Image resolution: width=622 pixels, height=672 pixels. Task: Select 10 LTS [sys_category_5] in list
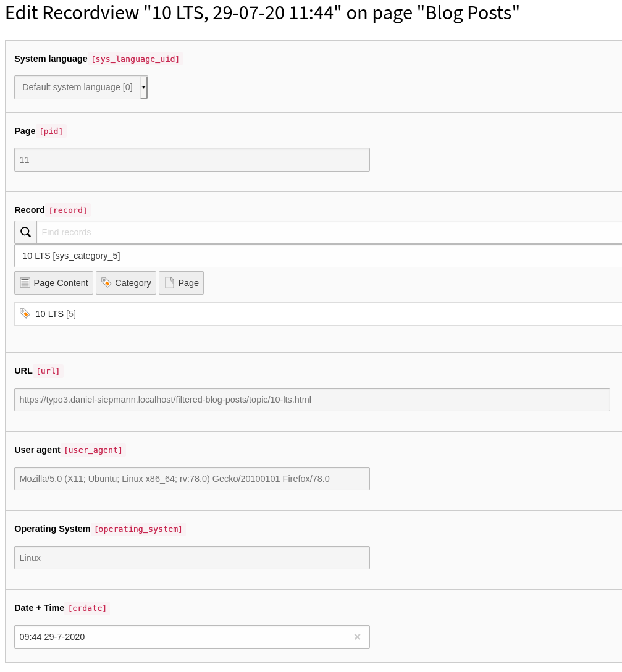71,256
